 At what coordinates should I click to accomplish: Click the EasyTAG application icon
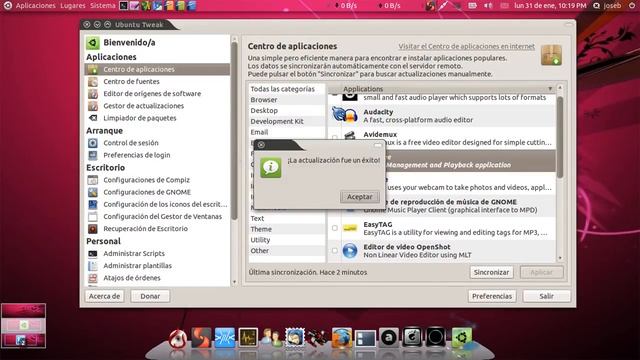(x=350, y=228)
